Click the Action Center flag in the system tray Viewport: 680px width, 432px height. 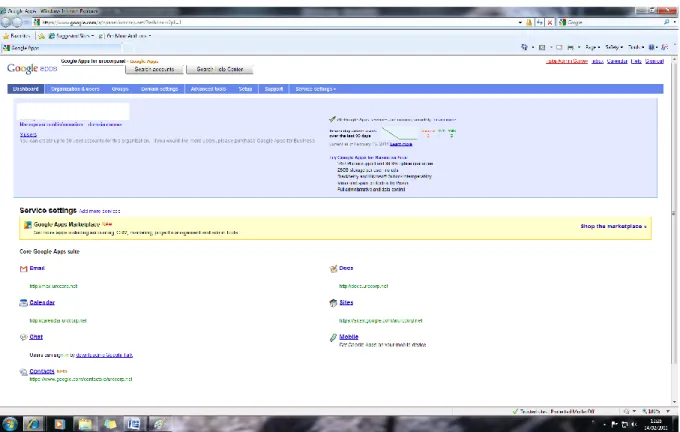[615, 424]
